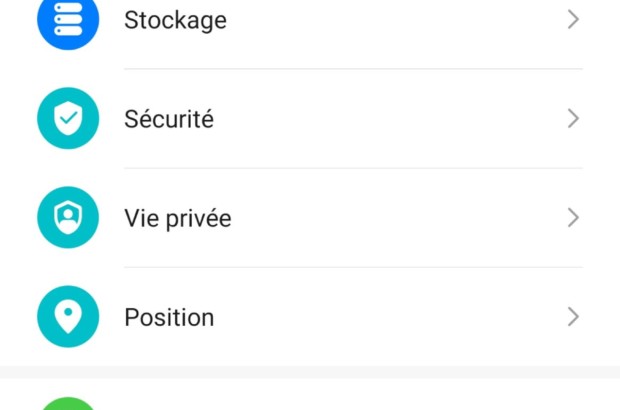Screen dimensions: 620x410
Task: Tap the Position map pin icon
Action: pos(68,317)
